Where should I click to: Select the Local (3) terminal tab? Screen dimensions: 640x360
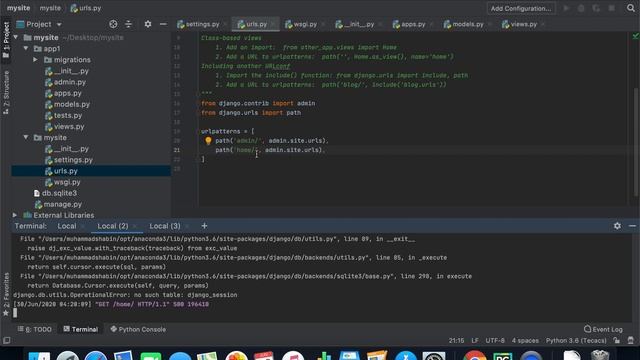[164, 226]
